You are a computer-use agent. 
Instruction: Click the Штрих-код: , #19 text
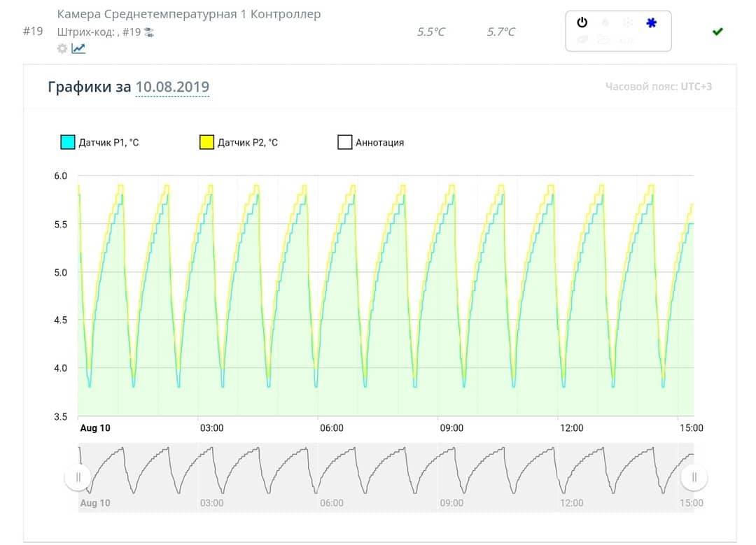click(x=99, y=32)
